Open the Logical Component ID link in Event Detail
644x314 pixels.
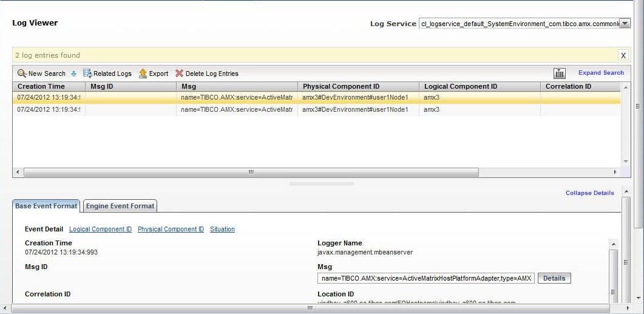[100, 230]
